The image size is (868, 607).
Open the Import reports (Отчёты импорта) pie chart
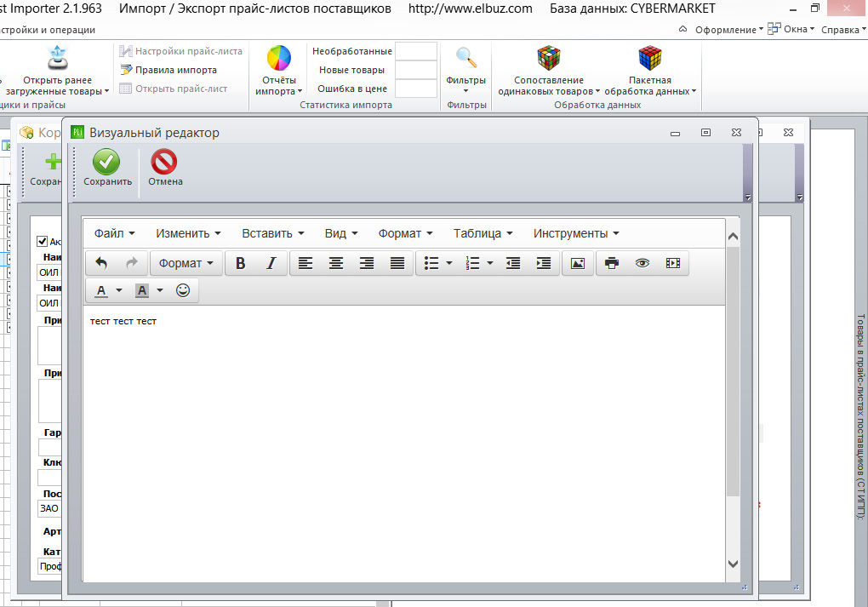[278, 58]
